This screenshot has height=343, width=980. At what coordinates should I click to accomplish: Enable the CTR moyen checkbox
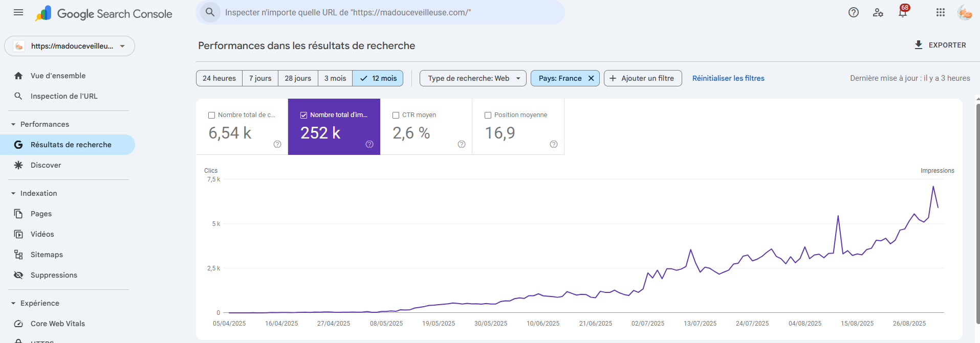point(396,115)
